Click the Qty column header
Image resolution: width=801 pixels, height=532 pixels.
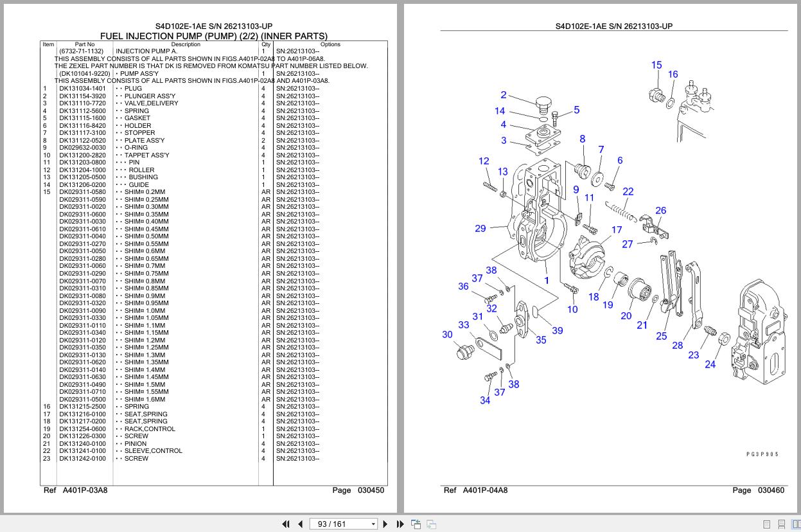266,44
